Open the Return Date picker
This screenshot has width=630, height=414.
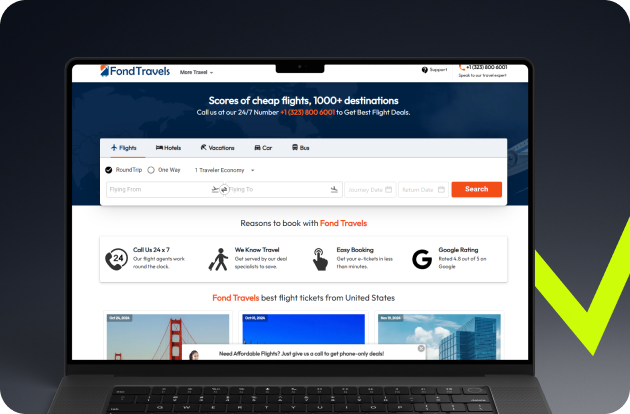click(422, 189)
